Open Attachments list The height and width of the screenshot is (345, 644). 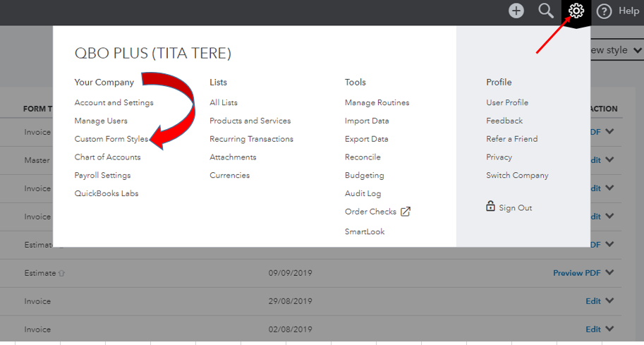click(233, 157)
